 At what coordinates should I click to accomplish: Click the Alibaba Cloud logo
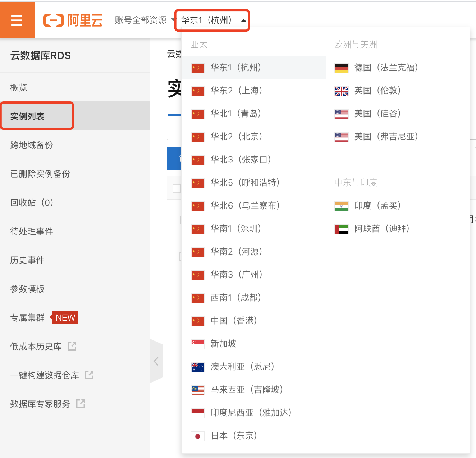[x=73, y=20]
